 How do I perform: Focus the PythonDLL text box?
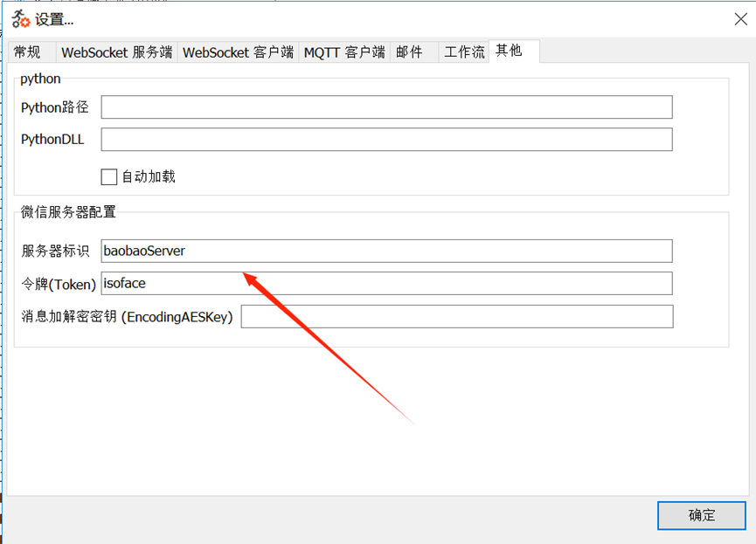point(386,140)
